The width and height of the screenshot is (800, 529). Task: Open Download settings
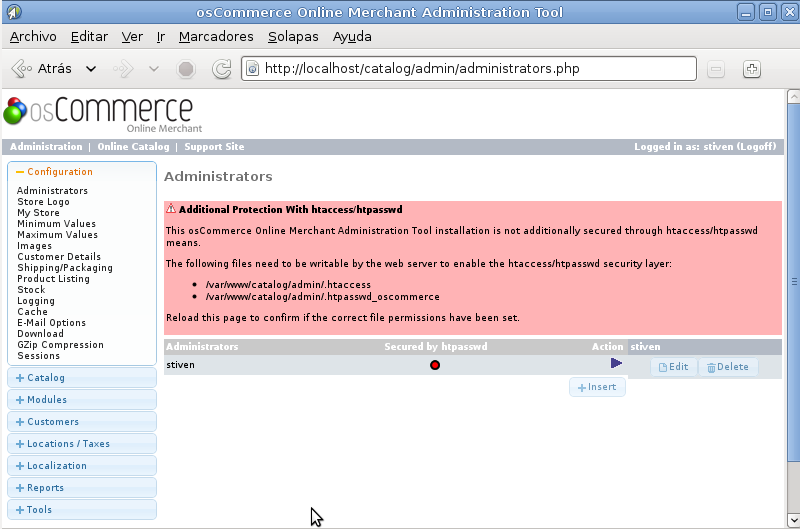pos(40,334)
